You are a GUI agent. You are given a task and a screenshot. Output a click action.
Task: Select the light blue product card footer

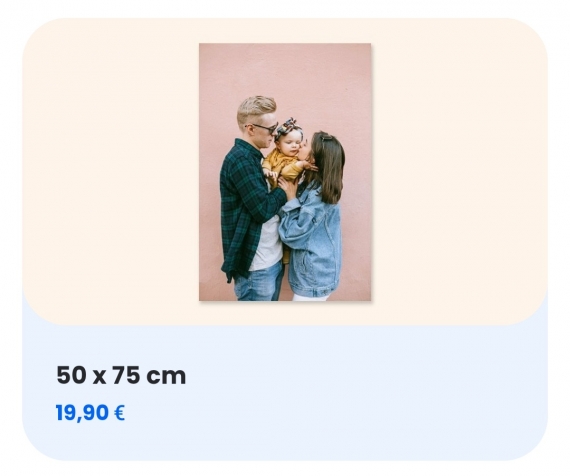pos(285,393)
